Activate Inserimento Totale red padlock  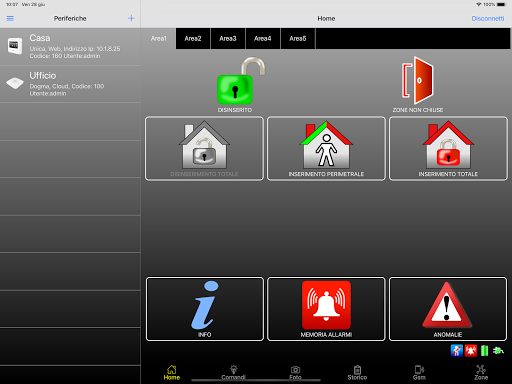pos(448,148)
